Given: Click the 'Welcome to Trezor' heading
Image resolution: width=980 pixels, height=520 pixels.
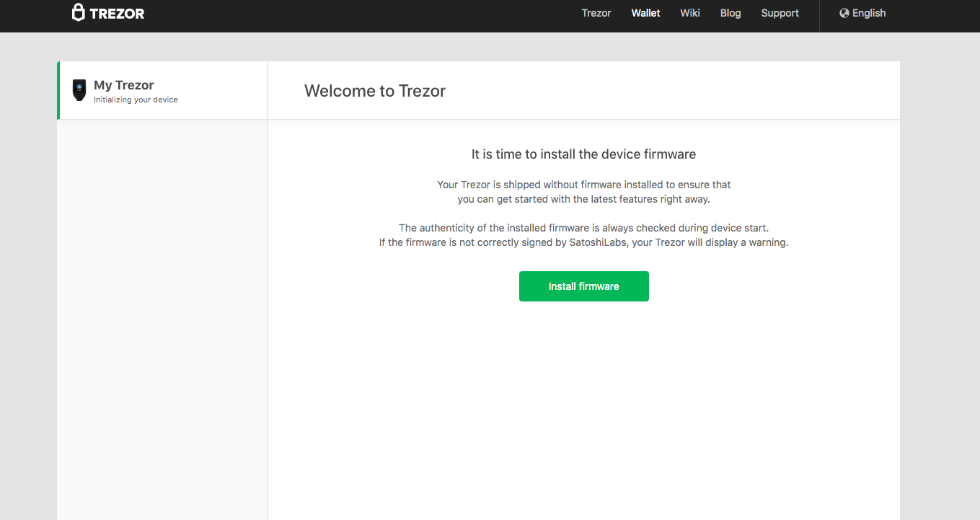Looking at the screenshot, I should [375, 91].
